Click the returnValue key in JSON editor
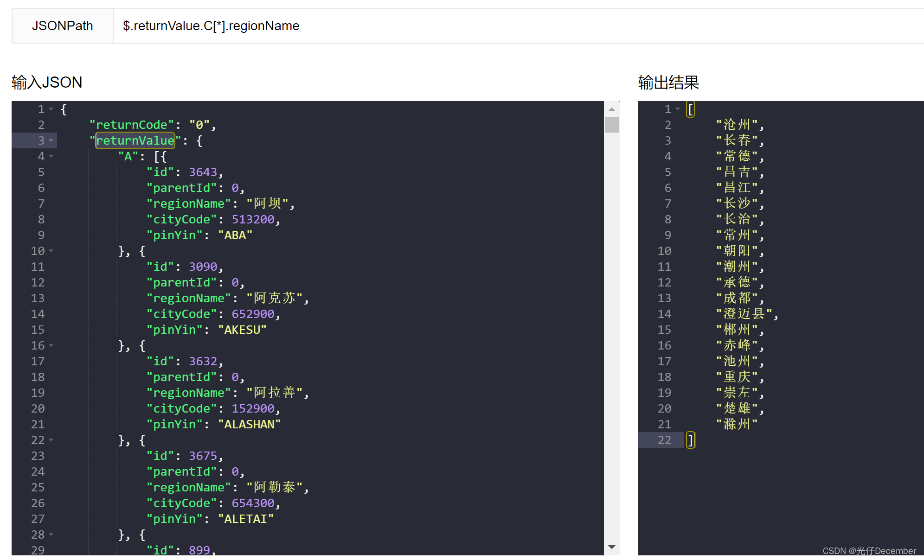Image resolution: width=924 pixels, height=560 pixels. (135, 140)
